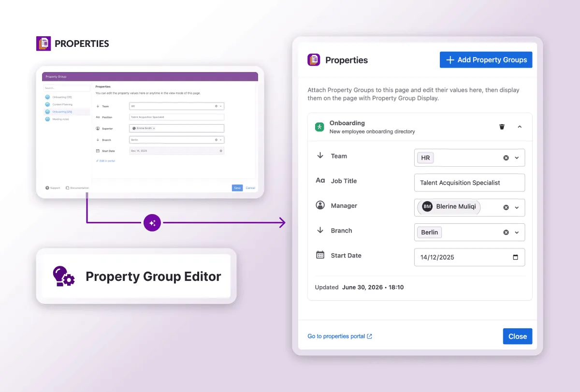Image resolution: width=580 pixels, height=392 pixels.
Task: Click the Updated June 30, 2026 timestamp
Action: pyautogui.click(x=359, y=287)
